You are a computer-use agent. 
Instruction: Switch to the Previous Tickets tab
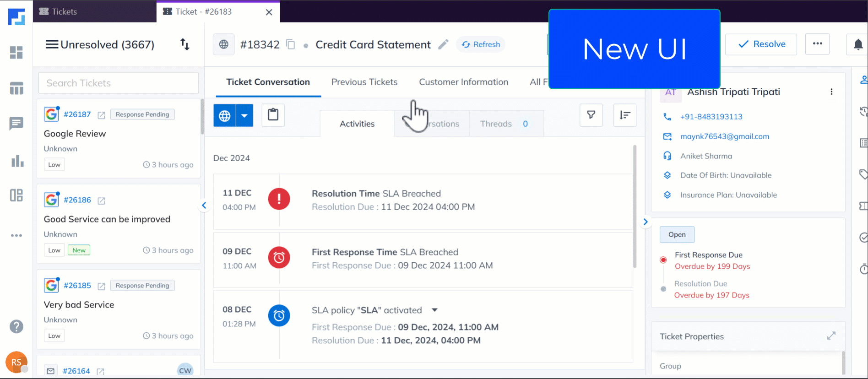[x=364, y=82]
